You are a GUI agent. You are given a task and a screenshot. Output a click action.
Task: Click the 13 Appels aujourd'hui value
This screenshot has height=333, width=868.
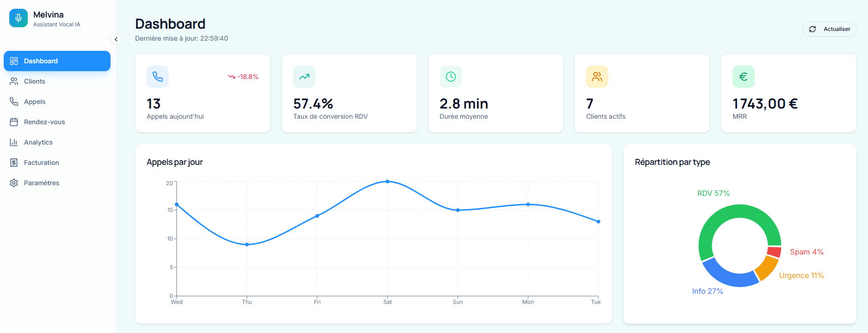point(154,104)
